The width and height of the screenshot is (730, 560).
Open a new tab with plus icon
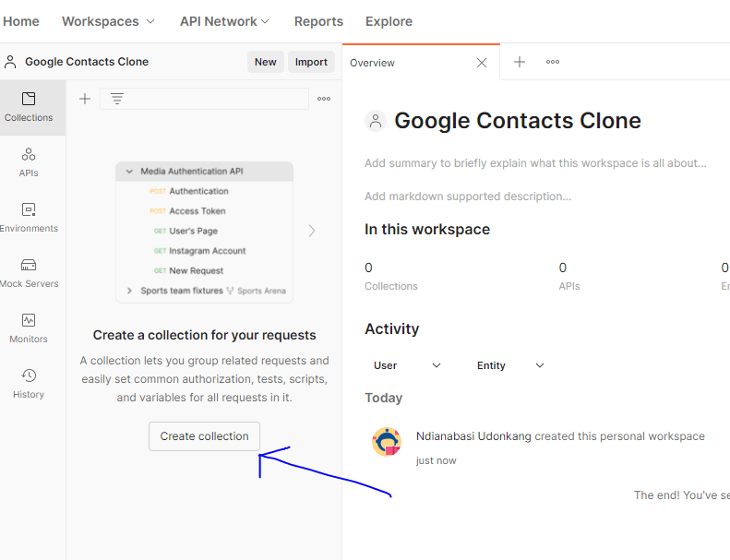(x=519, y=62)
